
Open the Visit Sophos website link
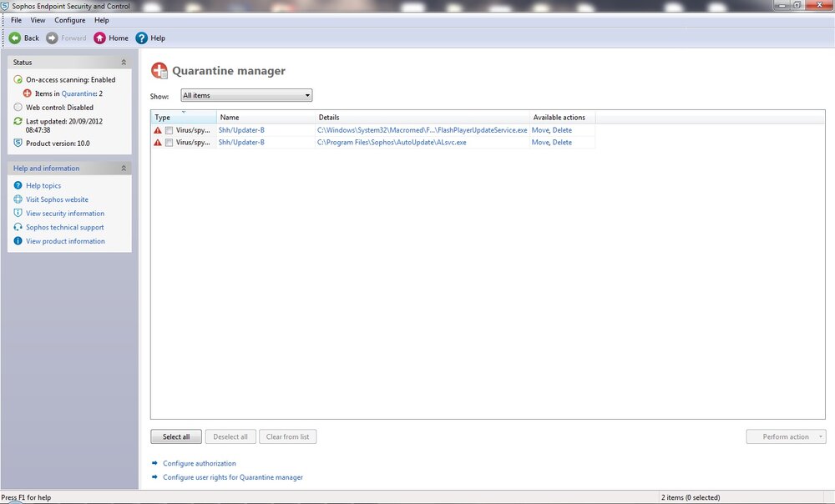[x=57, y=199]
